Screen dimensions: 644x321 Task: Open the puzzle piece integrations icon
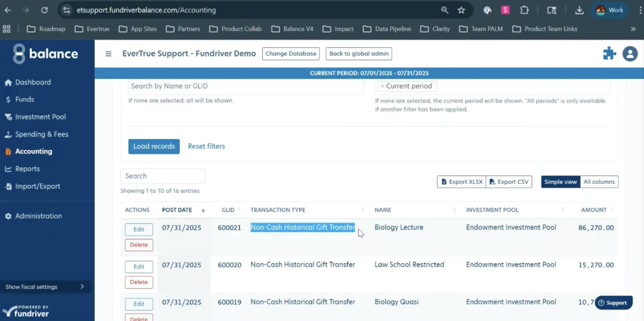609,54
